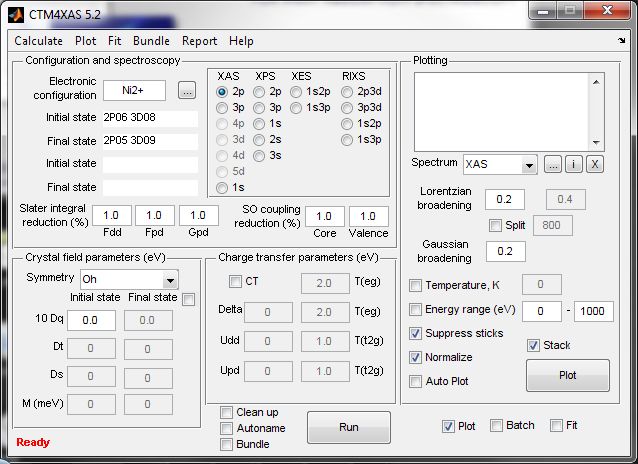The width and height of the screenshot is (638, 464).
Task: Click the 'X' button beside Spectrum dropdown
Action: [x=595, y=164]
